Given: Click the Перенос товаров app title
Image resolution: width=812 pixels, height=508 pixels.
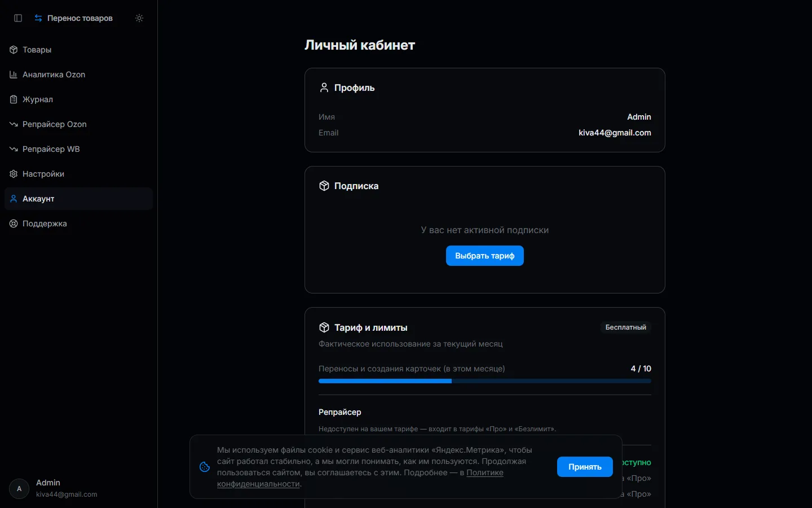Looking at the screenshot, I should click(80, 18).
